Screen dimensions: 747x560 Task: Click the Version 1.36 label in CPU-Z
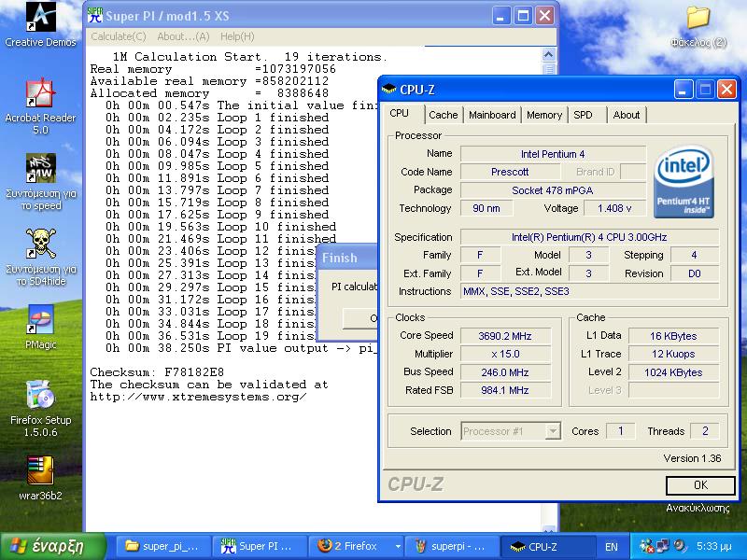pos(692,458)
